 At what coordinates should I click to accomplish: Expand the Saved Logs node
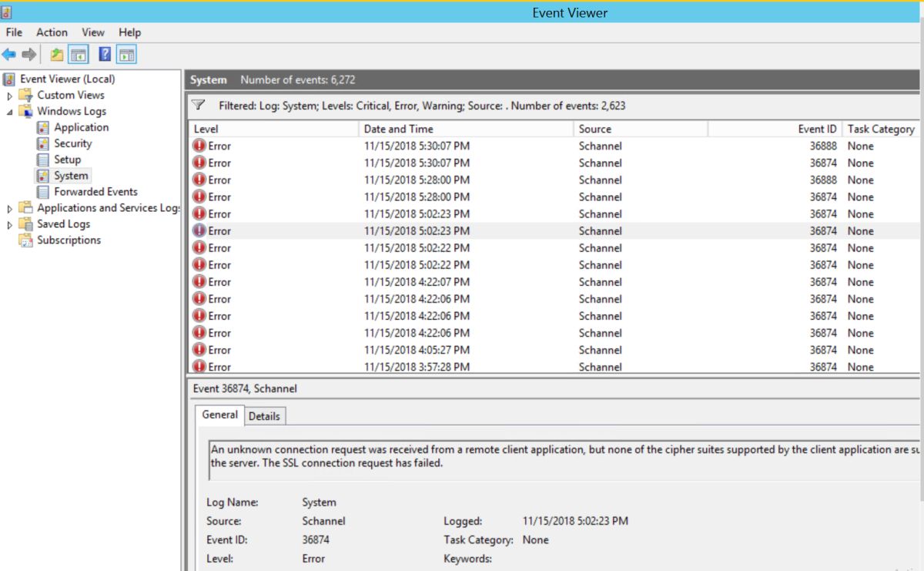(10, 224)
